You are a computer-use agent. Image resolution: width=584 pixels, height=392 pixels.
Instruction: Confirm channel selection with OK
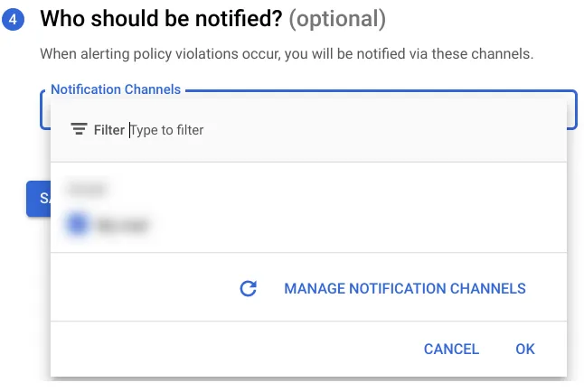[525, 350]
